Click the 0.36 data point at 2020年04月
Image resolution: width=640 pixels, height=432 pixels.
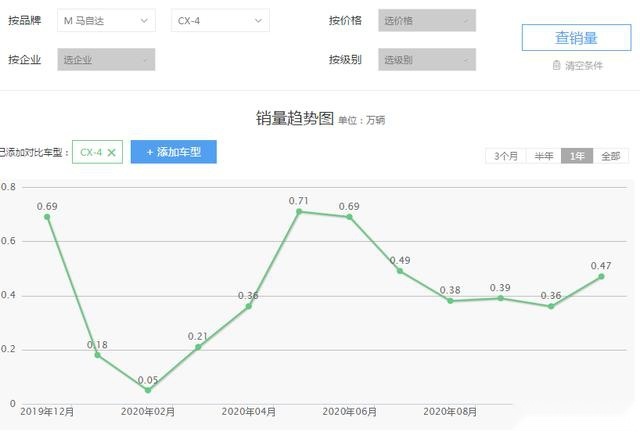click(249, 306)
